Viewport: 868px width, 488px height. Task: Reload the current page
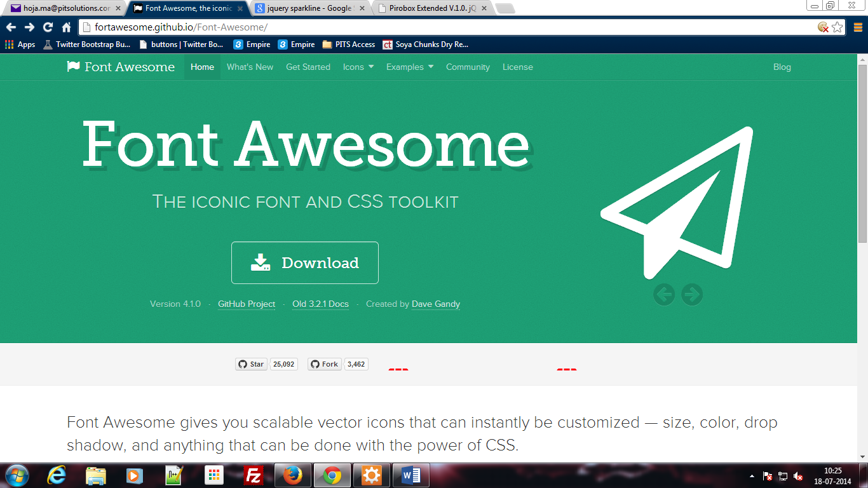[48, 27]
